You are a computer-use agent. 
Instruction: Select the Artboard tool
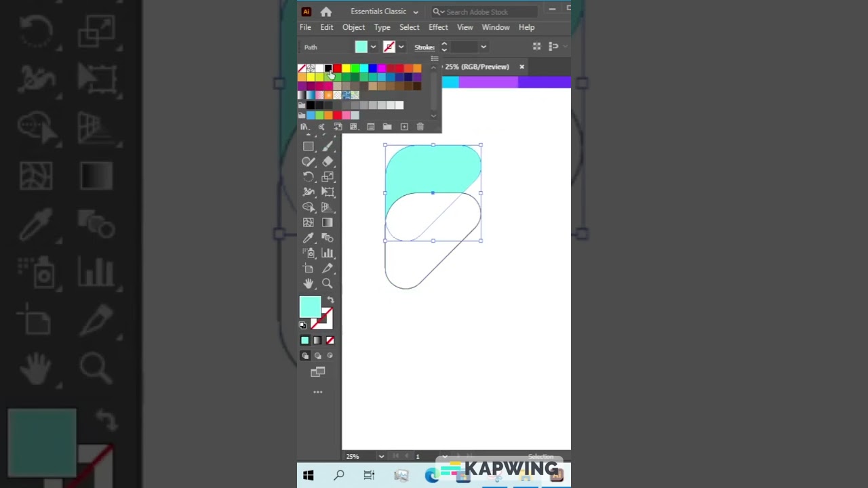pos(309,268)
